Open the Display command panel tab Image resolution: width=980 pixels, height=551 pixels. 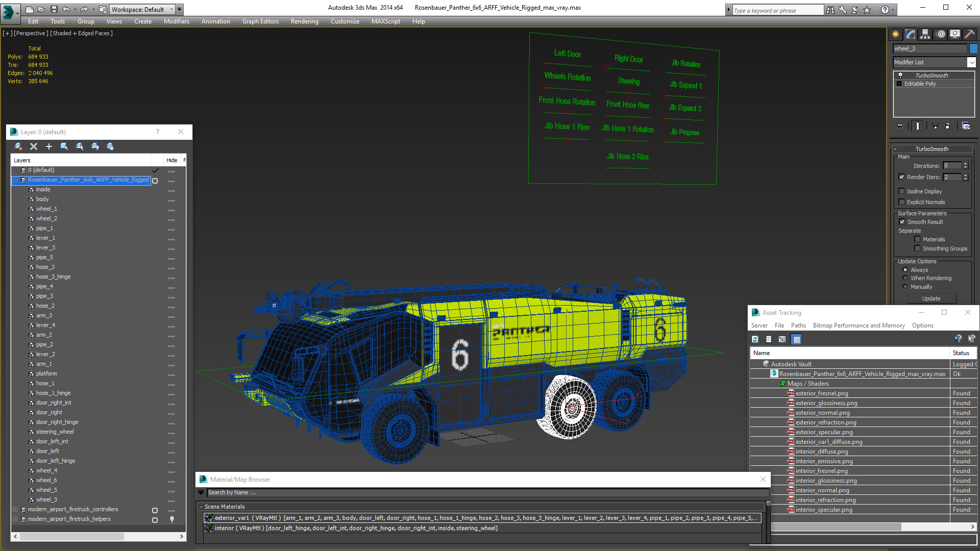click(955, 34)
